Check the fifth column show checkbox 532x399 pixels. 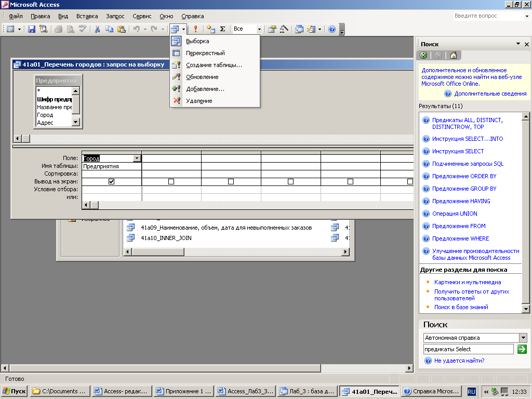(x=350, y=181)
